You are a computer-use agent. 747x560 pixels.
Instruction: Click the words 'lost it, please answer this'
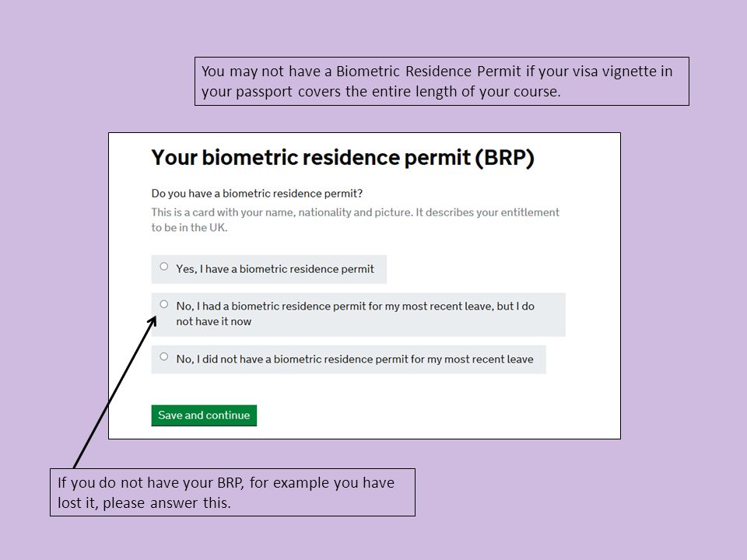pyautogui.click(x=144, y=503)
